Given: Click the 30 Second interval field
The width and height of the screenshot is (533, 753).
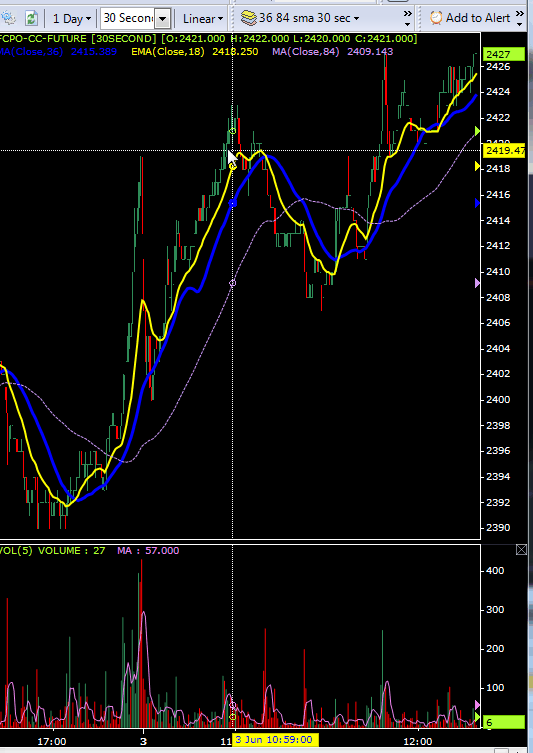Looking at the screenshot, I should [128, 18].
